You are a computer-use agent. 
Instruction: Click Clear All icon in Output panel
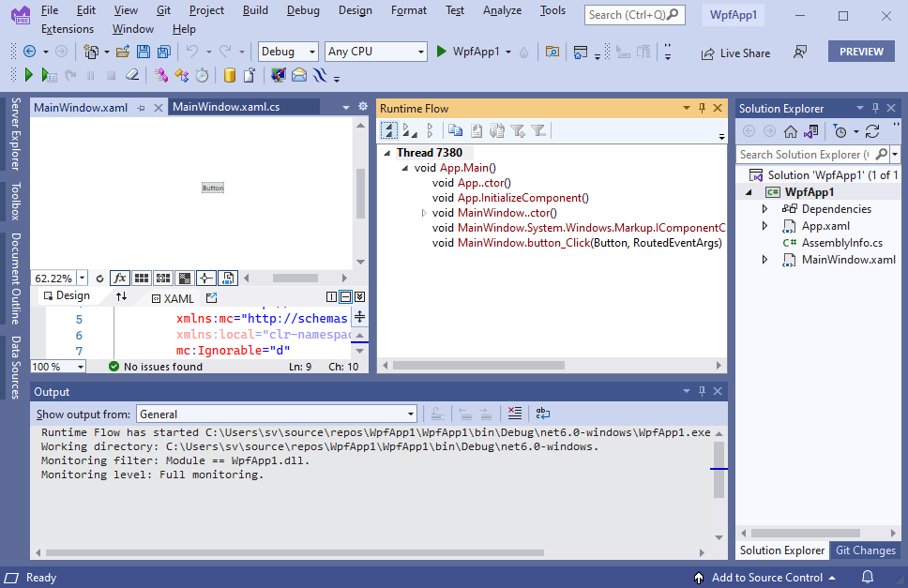(514, 414)
